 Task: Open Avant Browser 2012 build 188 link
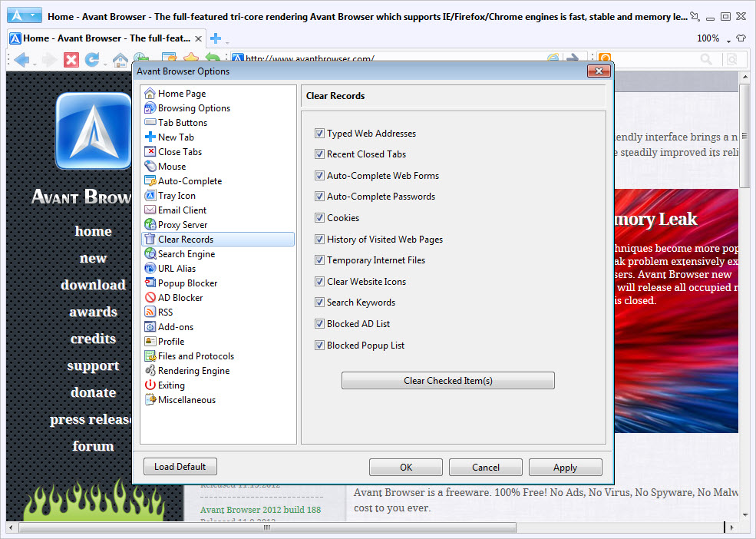coord(260,510)
